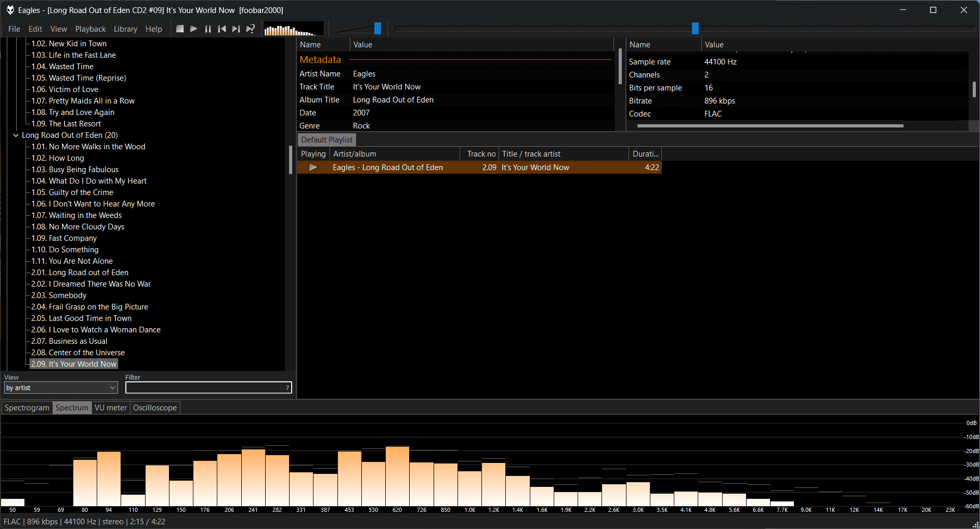Skip to the next track
The image size is (980, 529).
[x=236, y=29]
